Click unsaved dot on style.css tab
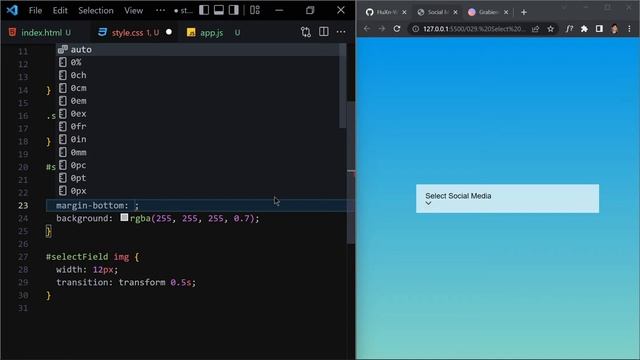640x360 pixels. point(169,32)
